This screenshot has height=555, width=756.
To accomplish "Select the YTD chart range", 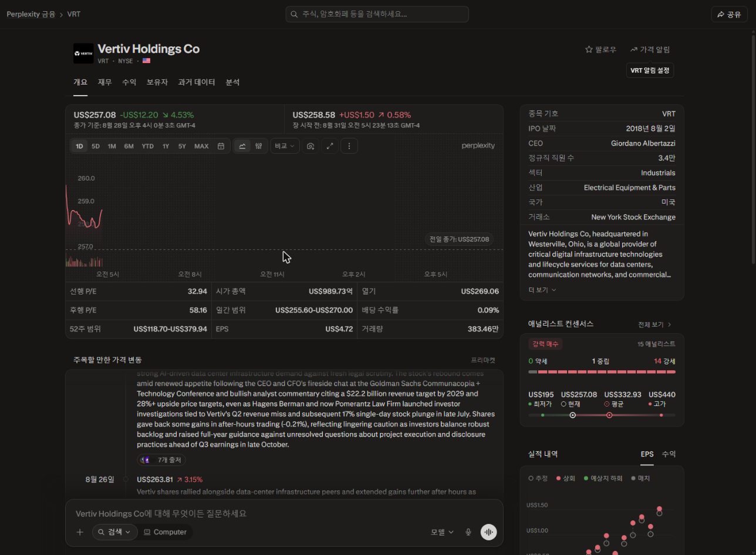I will 147,146.
